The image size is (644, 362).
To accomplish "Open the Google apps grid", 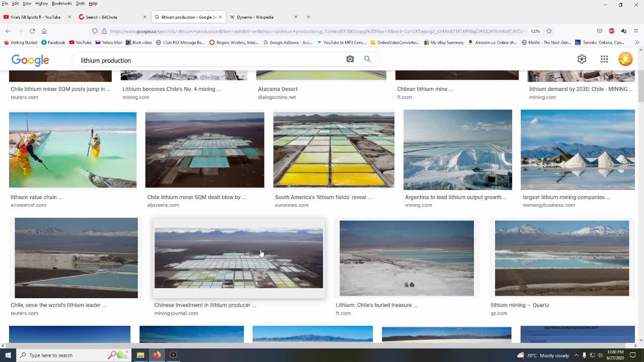I will click(604, 59).
